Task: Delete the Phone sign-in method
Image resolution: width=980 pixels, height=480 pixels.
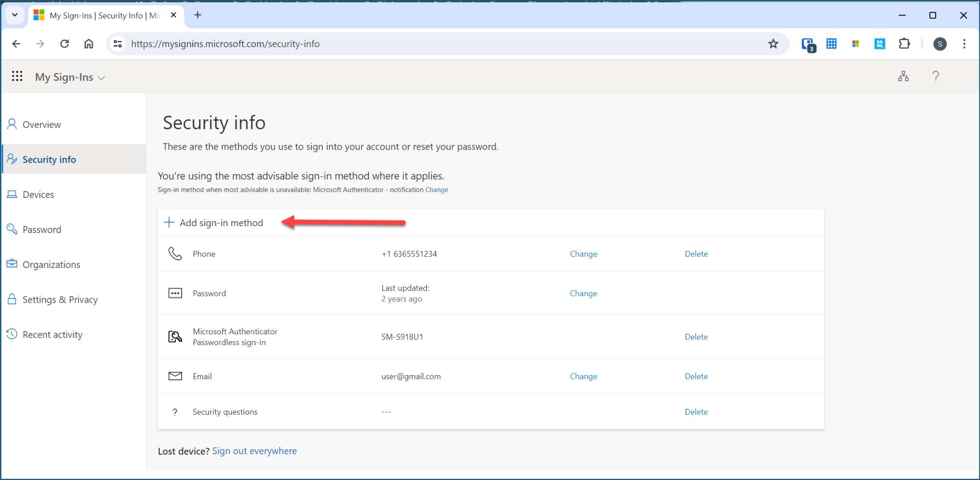Action: (x=696, y=254)
